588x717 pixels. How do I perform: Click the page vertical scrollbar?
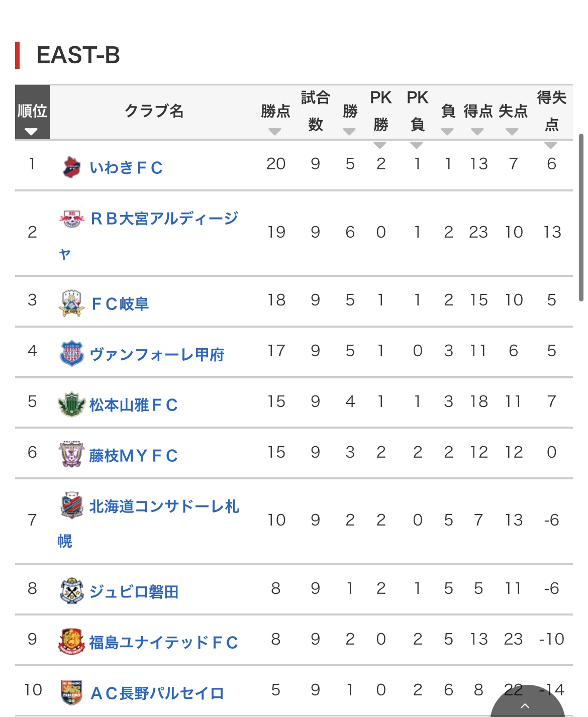(581, 217)
